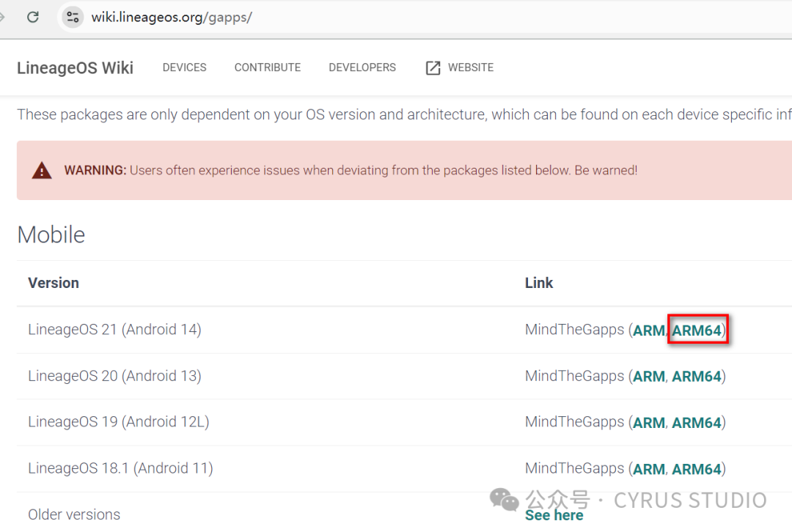Click the address bar URL wiki.lineageos.org/gapps/
The image size is (792, 532).
(x=172, y=17)
